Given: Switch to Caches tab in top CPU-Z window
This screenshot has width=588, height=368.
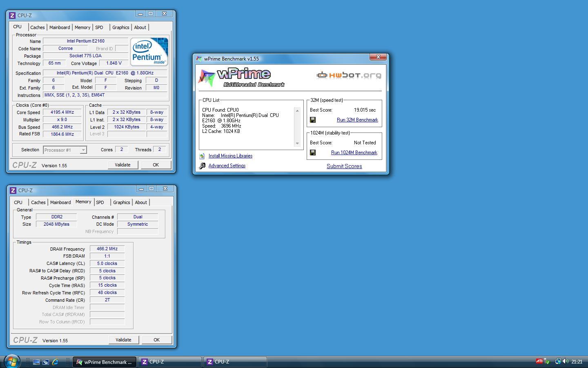Looking at the screenshot, I should pos(38,27).
